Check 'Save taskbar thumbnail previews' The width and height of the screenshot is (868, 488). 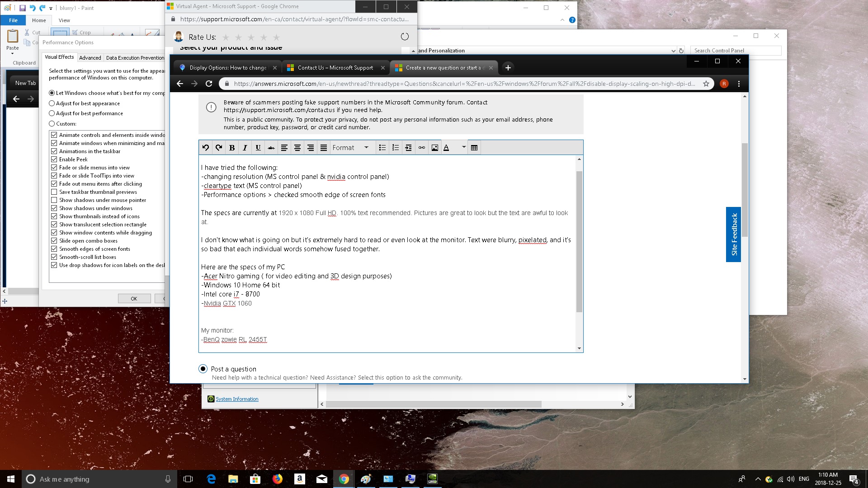54,192
